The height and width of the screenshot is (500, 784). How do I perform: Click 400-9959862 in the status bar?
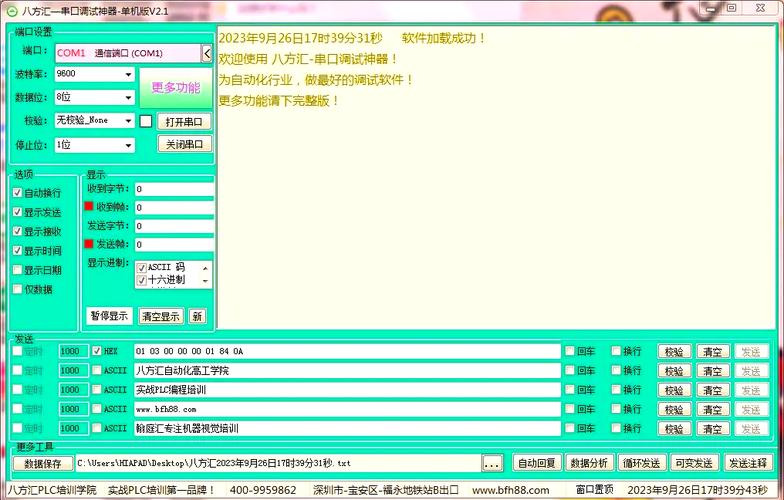(x=263, y=490)
